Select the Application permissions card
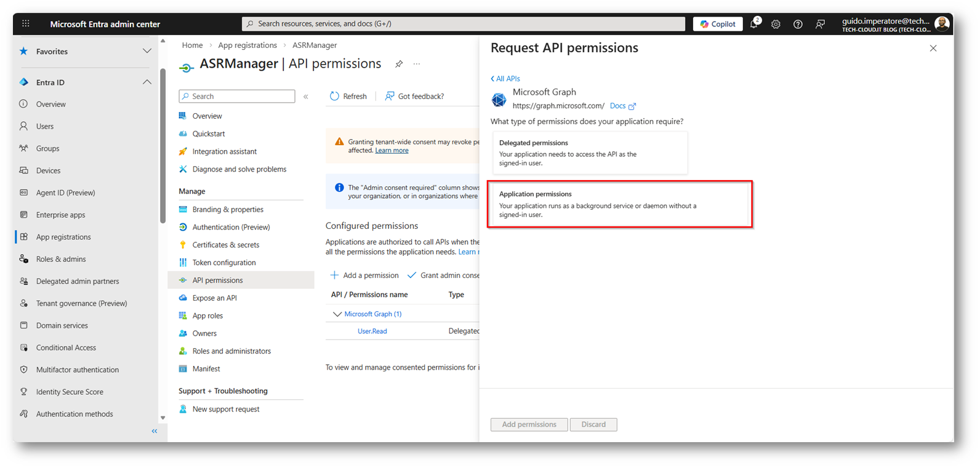980x468 pixels. pyautogui.click(x=619, y=204)
